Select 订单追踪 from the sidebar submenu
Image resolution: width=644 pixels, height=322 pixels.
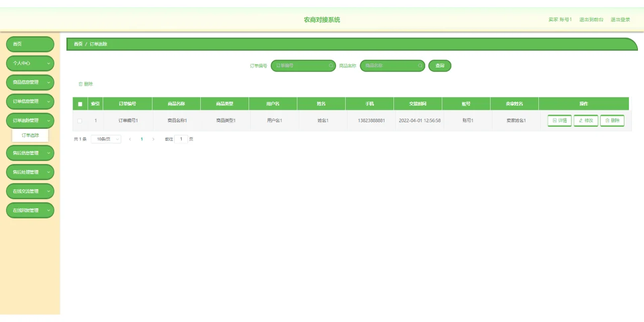coord(30,135)
